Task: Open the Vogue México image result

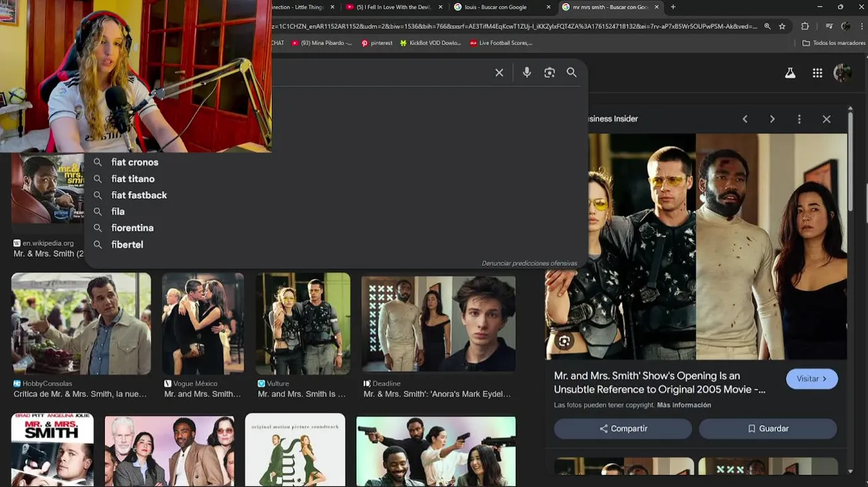Action: click(202, 324)
